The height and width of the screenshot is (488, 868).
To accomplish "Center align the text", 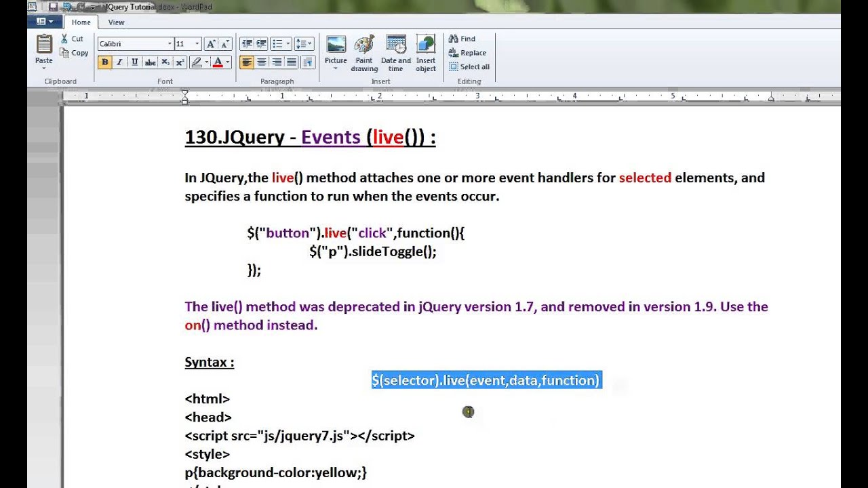I will (261, 62).
